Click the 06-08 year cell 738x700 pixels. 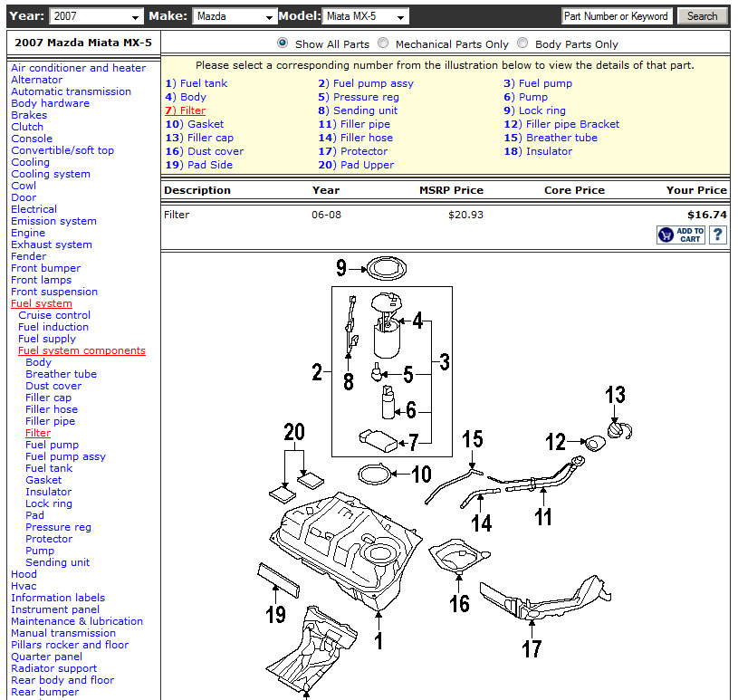pos(326,215)
